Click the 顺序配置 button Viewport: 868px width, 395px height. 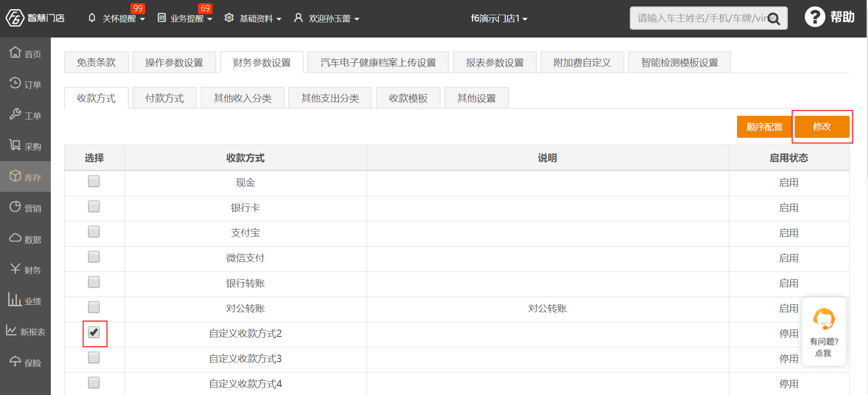point(764,127)
